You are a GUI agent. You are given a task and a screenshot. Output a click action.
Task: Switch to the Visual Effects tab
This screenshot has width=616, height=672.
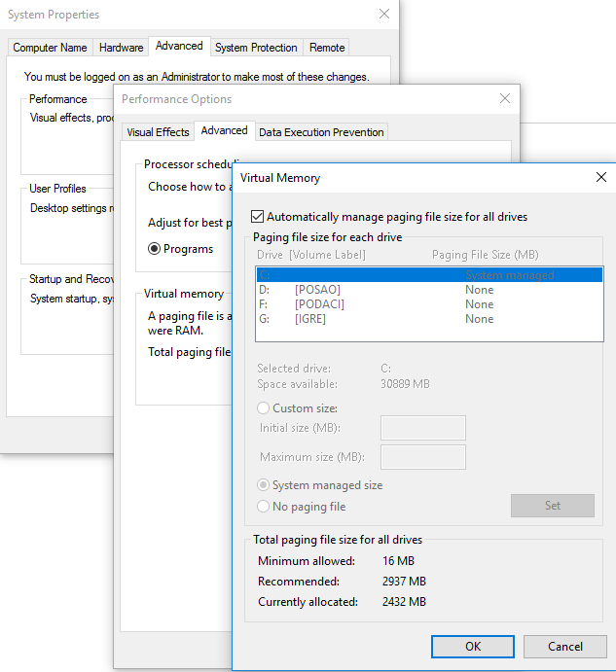click(158, 132)
